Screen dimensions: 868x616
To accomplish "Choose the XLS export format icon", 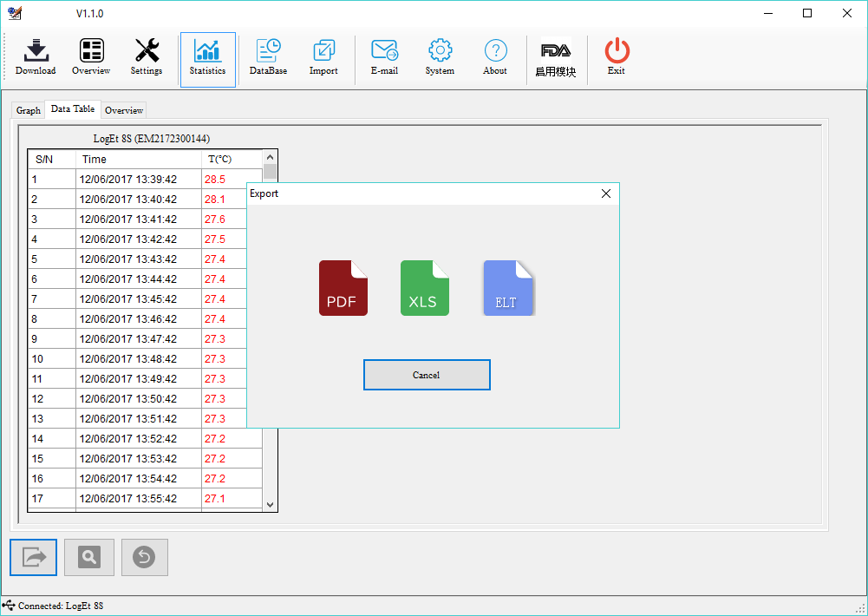I will coord(424,288).
